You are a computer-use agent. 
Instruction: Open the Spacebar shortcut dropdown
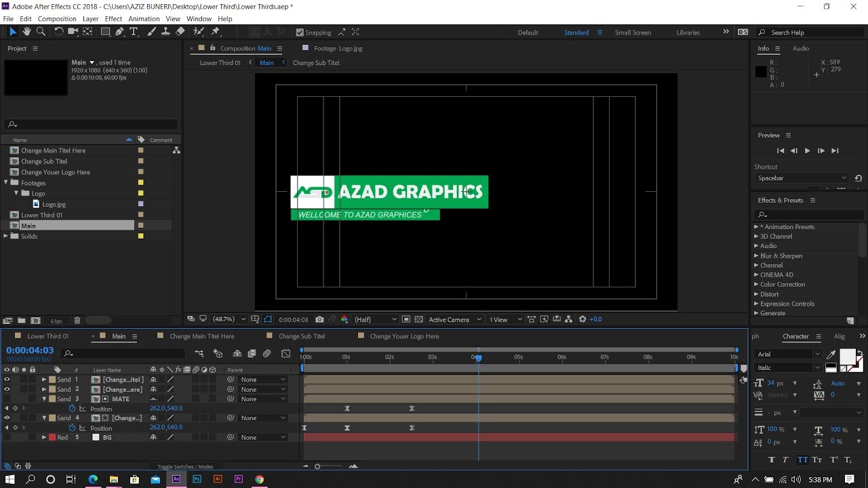tap(802, 178)
